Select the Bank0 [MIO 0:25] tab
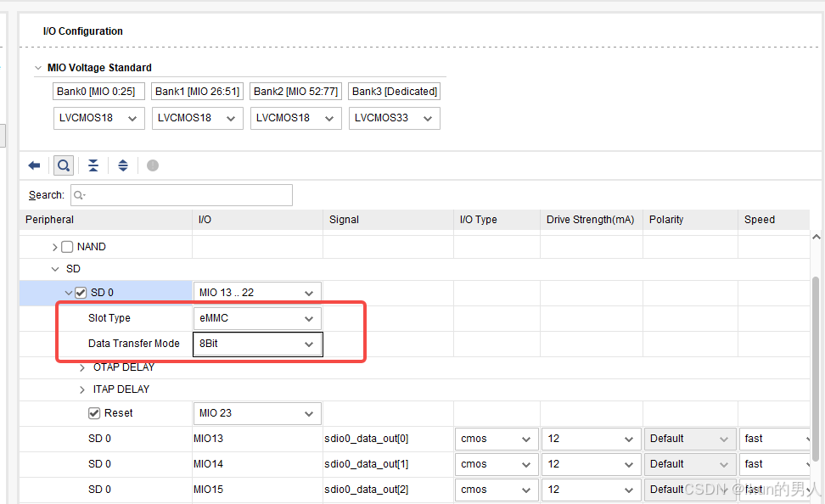Screen dimensions: 825x504 pyautogui.click(x=98, y=91)
